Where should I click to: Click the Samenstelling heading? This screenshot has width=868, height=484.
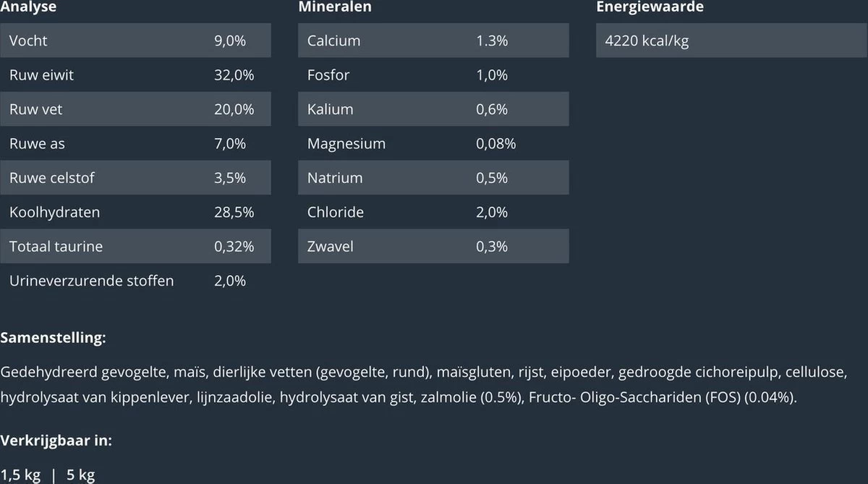(54, 338)
